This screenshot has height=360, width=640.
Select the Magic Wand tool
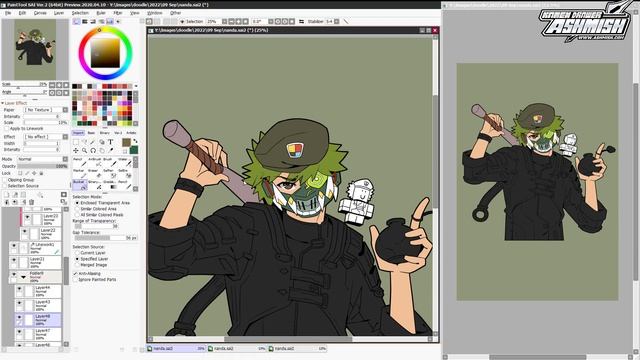93,142
